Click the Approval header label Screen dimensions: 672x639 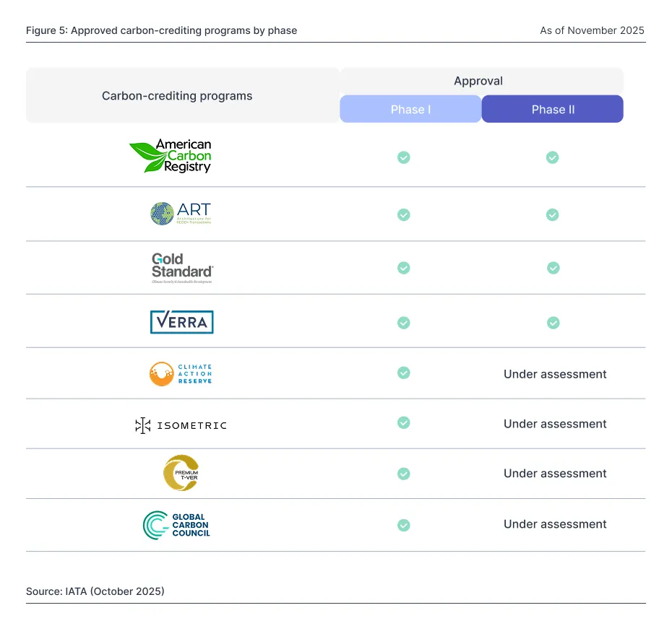(478, 81)
